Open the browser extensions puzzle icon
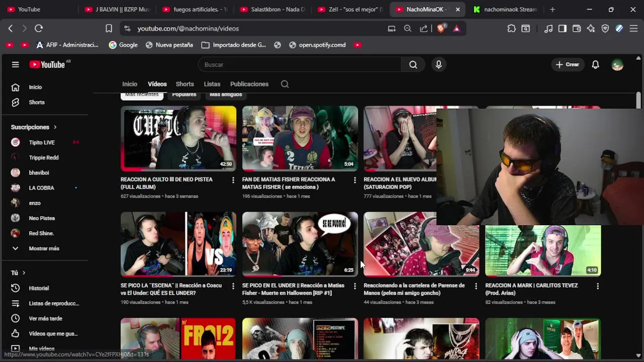The height and width of the screenshot is (362, 644). coord(512,29)
